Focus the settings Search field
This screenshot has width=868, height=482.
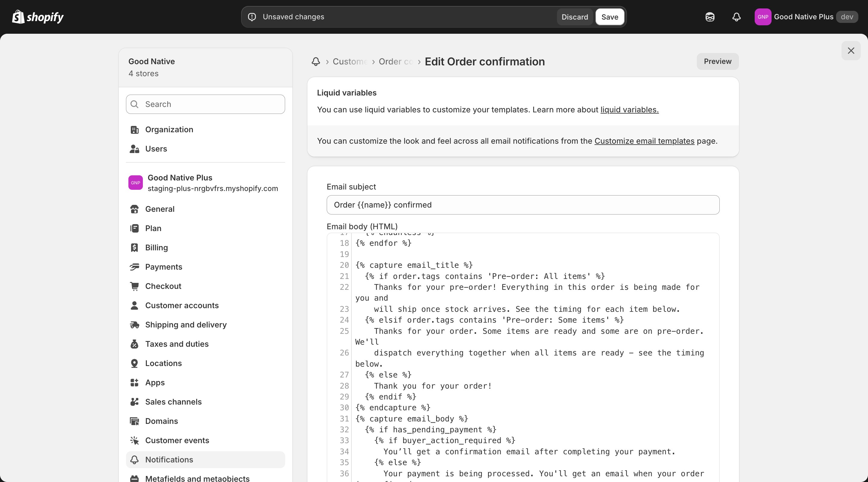click(205, 105)
